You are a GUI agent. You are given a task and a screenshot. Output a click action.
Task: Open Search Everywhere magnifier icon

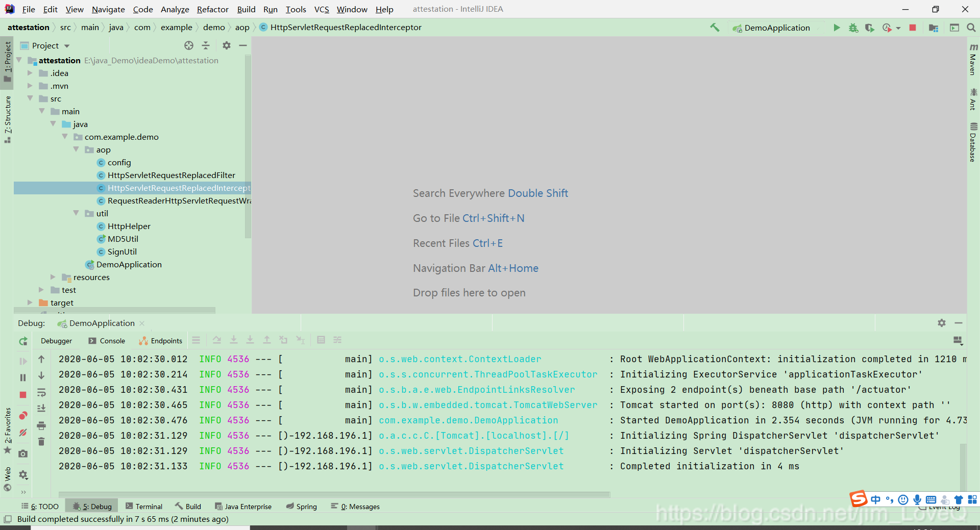pos(971,28)
